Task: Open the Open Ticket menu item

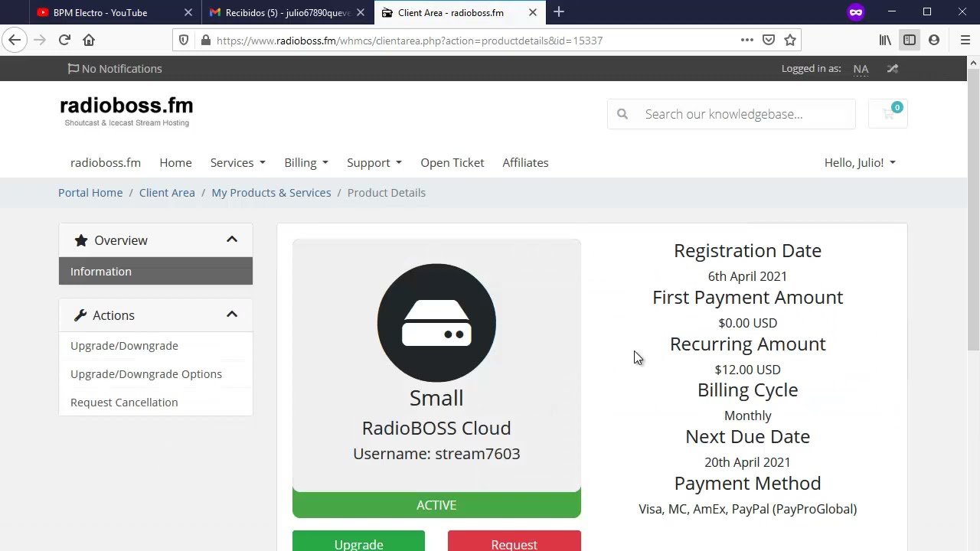Action: (452, 162)
